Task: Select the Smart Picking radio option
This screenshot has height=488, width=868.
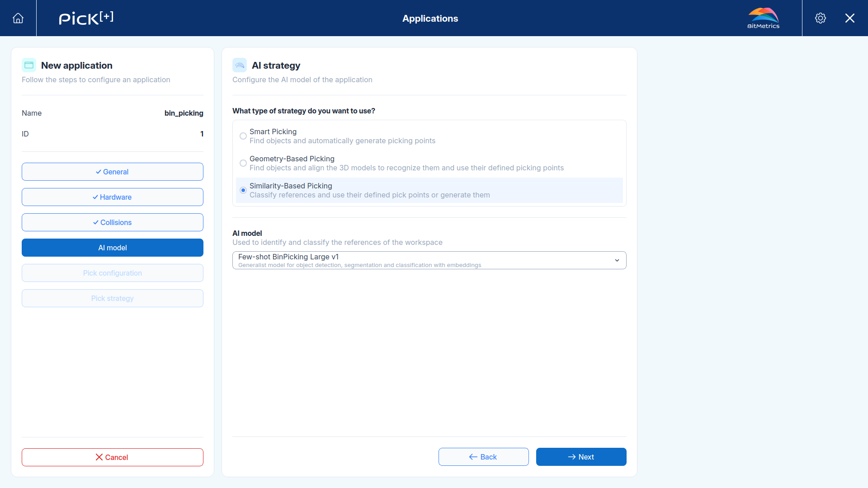Action: [243, 136]
